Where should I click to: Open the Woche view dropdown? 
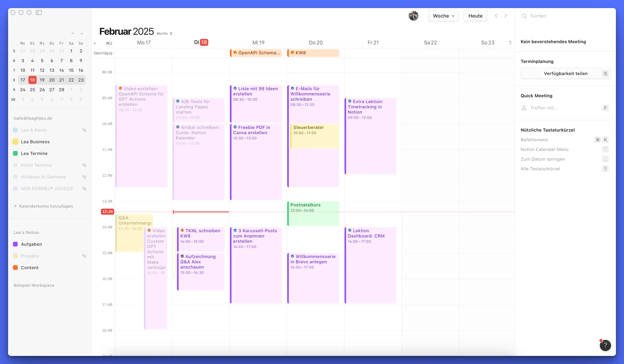(443, 16)
